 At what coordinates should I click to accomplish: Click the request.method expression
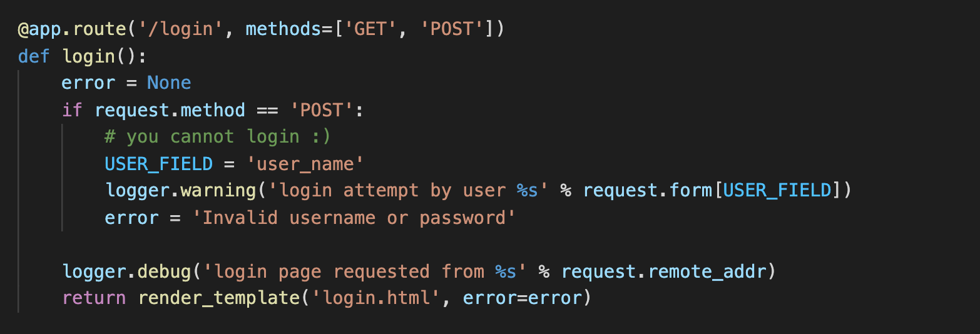click(x=170, y=110)
